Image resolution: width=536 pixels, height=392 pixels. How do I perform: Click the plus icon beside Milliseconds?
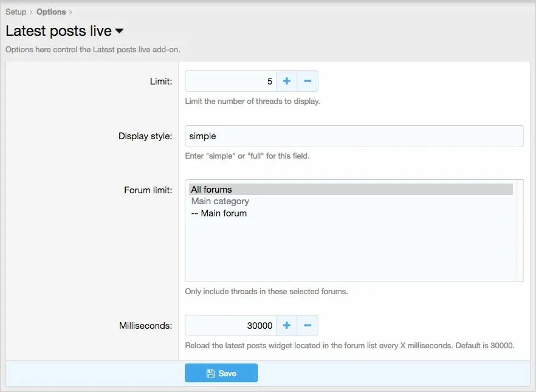tap(286, 326)
